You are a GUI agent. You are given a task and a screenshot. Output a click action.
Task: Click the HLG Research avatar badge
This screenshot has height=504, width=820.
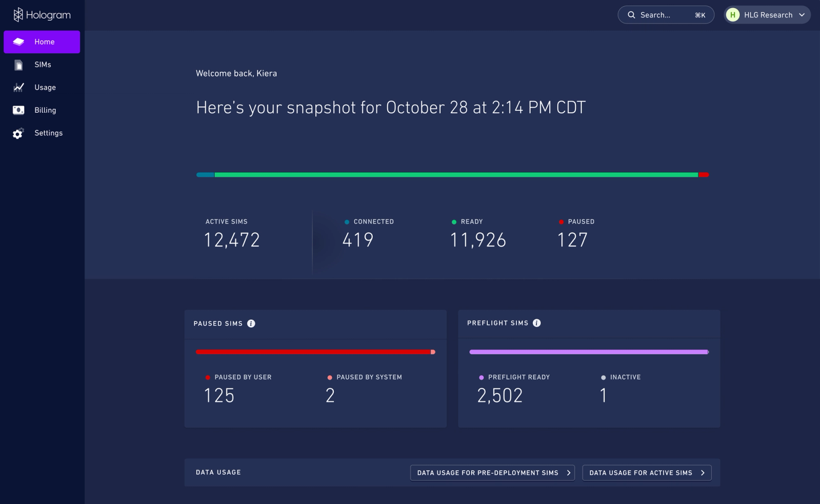pyautogui.click(x=733, y=15)
